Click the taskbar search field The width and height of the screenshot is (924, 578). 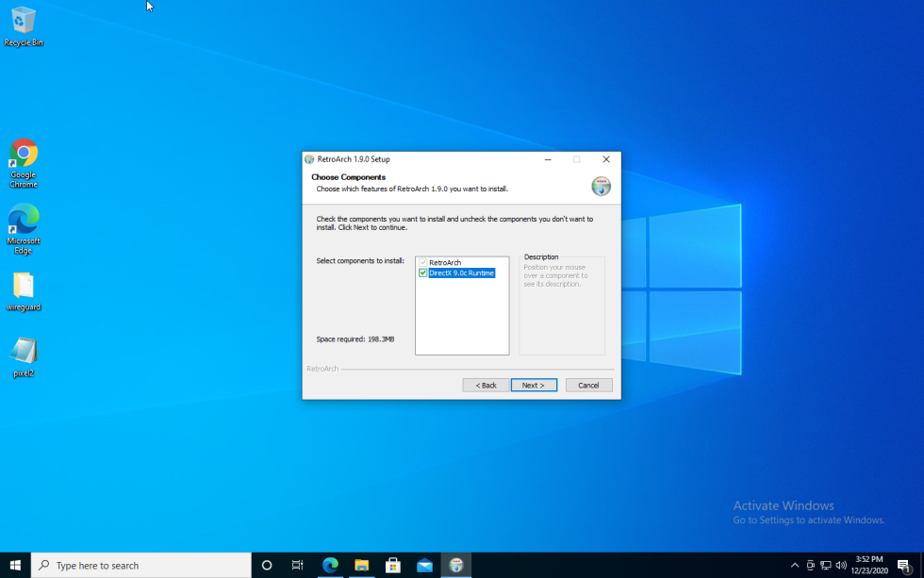click(x=141, y=565)
